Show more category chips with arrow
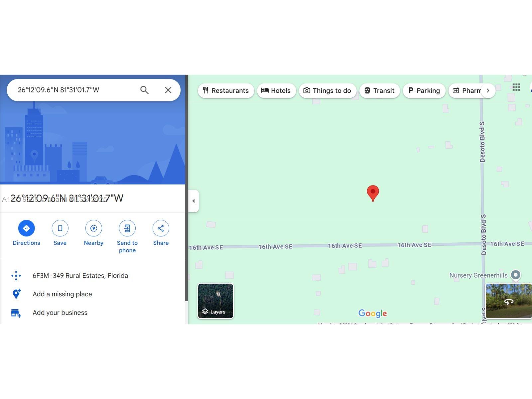This screenshot has height=399, width=532. point(488,90)
